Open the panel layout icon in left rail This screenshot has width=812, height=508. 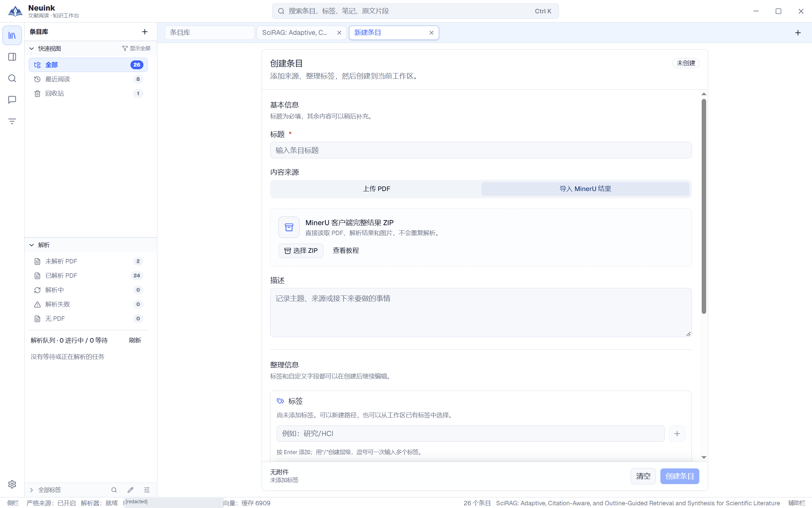point(12,57)
